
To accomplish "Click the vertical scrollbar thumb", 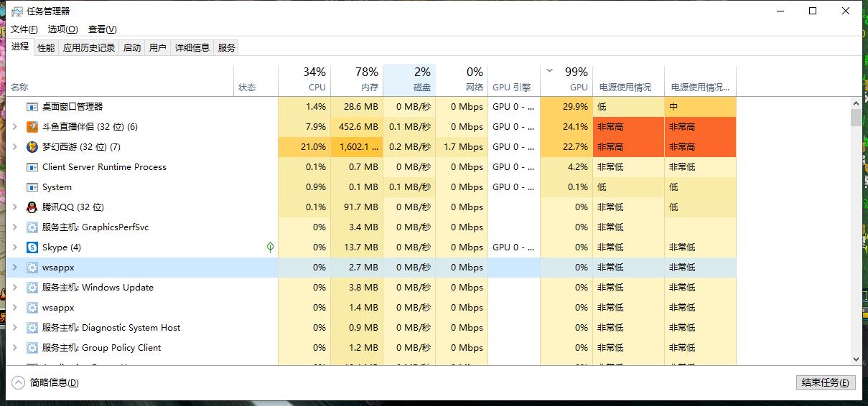I will click(856, 118).
